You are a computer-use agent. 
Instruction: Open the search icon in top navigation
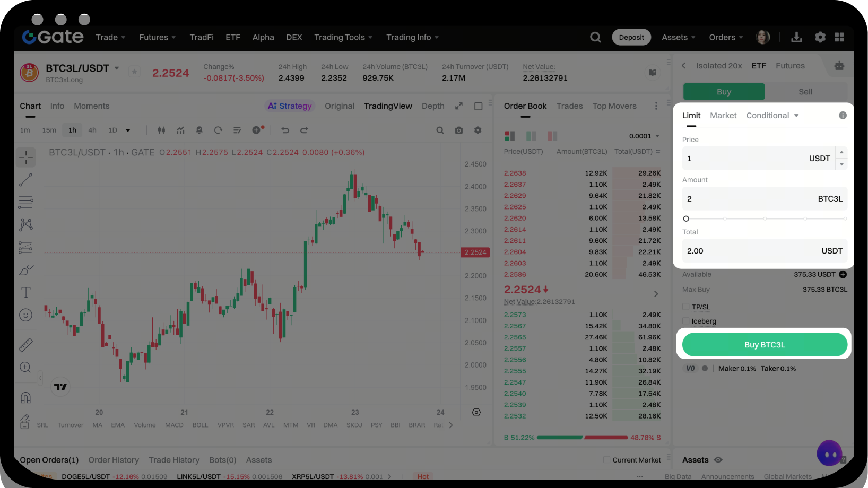point(595,37)
